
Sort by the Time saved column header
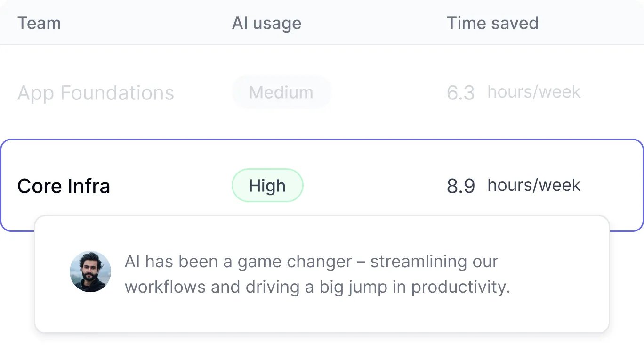[x=492, y=23]
